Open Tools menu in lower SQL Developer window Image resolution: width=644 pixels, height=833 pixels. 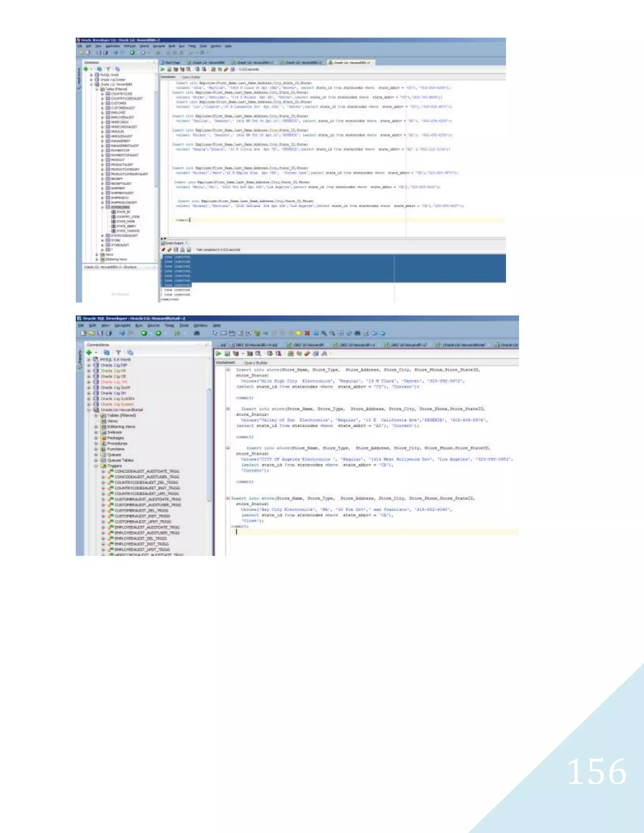[184, 325]
